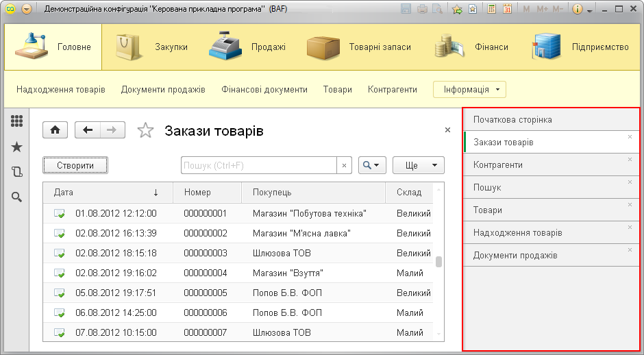Switch to Контрагенти open-window tab
This screenshot has height=355, width=644.
[552, 164]
